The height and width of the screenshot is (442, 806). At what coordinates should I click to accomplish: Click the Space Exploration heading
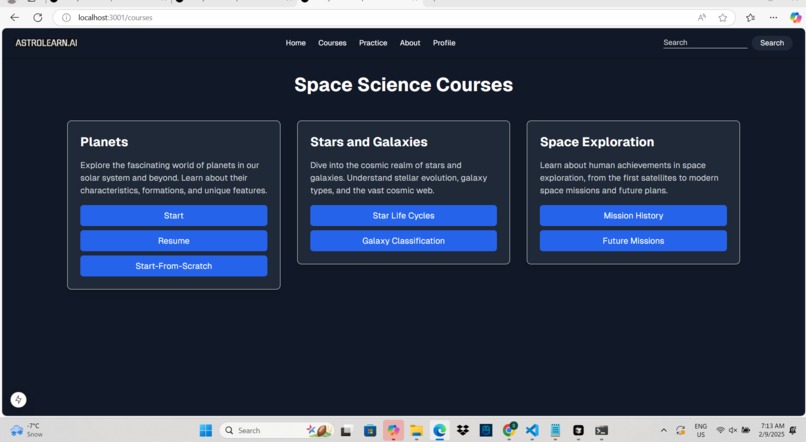tap(597, 142)
